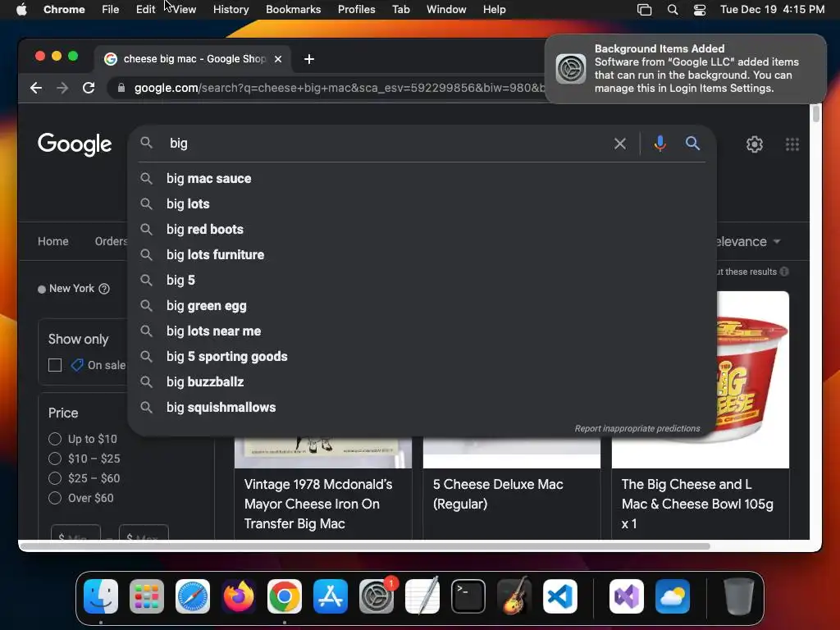Image resolution: width=840 pixels, height=630 pixels.
Task: Choose the 'big mac sauce' suggestion
Action: 422,178
